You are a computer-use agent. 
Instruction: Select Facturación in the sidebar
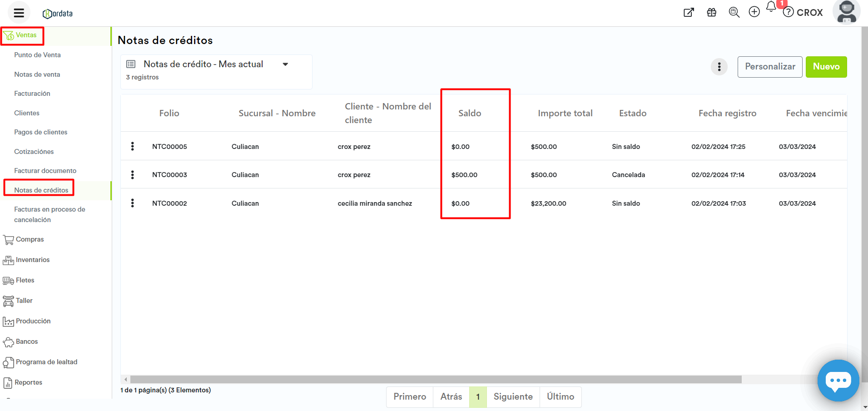pyautogui.click(x=32, y=94)
